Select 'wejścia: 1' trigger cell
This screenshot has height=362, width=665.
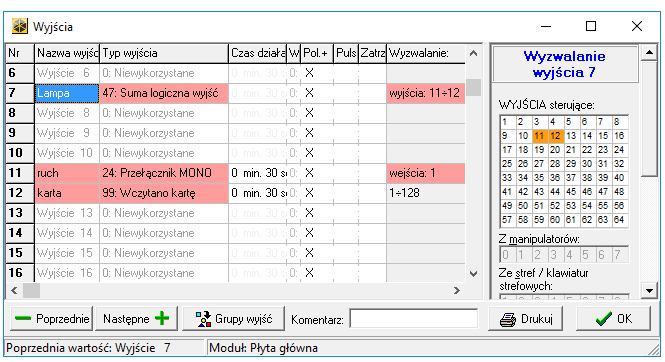tap(426, 173)
